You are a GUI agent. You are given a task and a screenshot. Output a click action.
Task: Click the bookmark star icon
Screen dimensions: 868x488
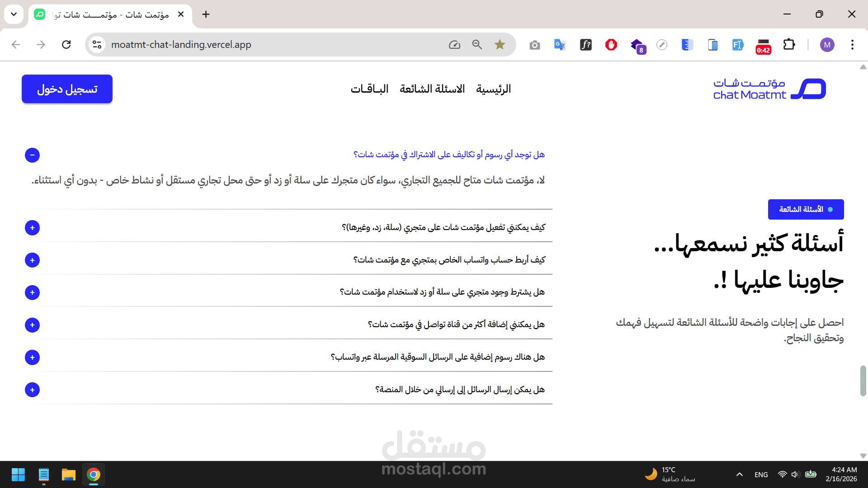tap(500, 44)
